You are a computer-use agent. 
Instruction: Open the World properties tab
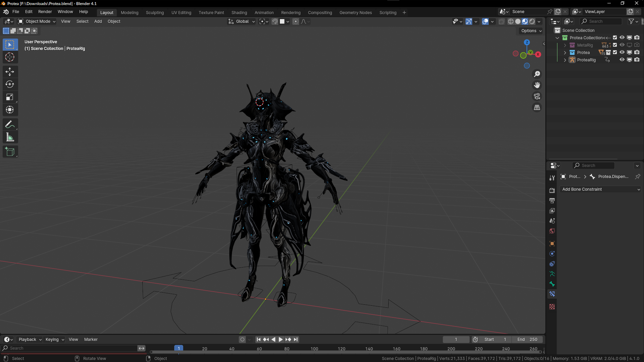pyautogui.click(x=552, y=231)
